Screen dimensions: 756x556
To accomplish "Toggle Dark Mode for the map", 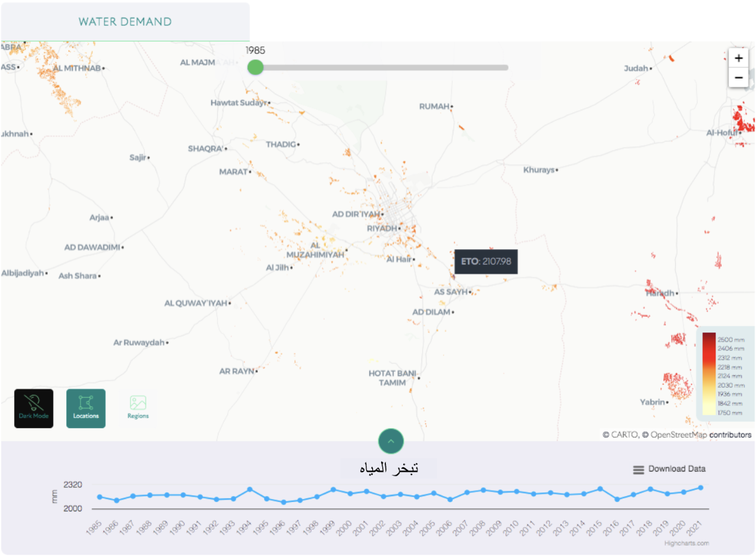I will (x=34, y=408).
